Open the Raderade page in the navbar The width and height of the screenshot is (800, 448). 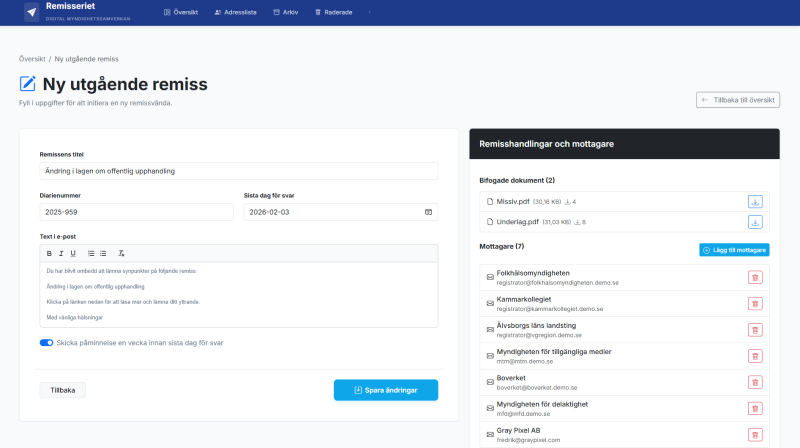coord(333,12)
